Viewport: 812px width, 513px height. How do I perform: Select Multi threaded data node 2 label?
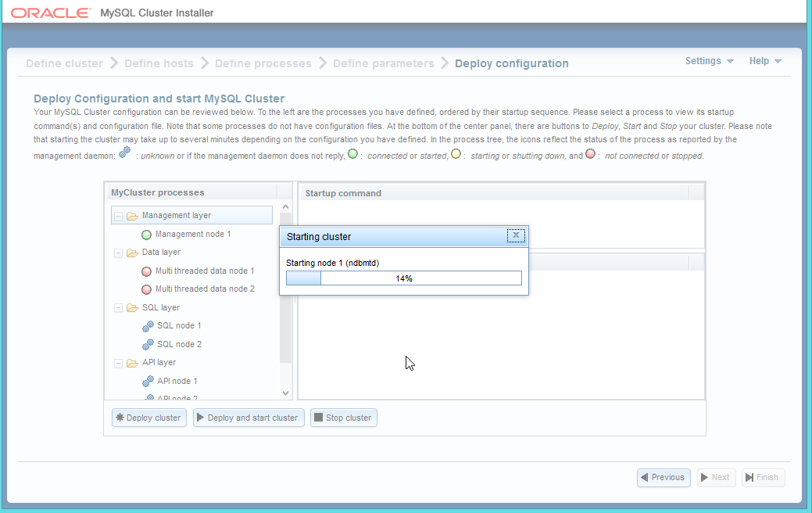coord(205,289)
